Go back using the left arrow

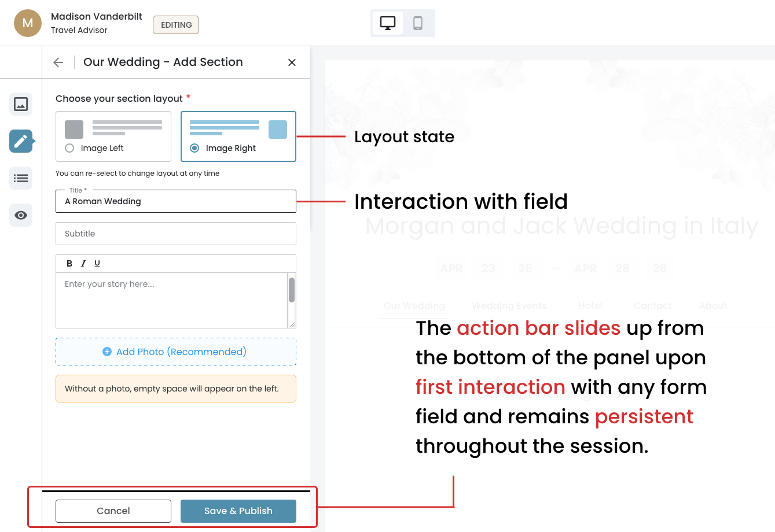[58, 62]
